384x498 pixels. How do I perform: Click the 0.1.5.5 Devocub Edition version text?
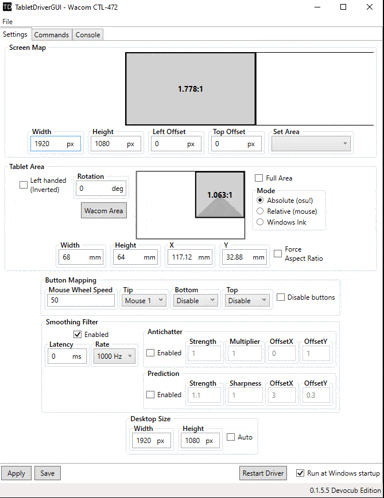point(345,490)
